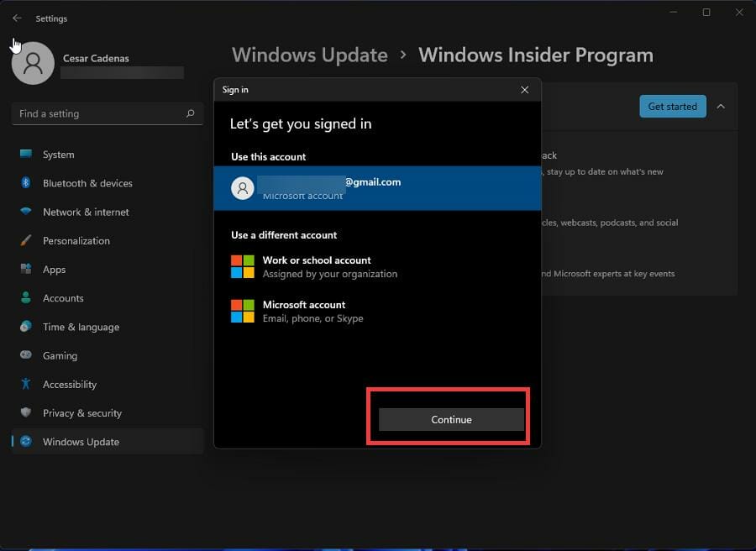This screenshot has width=756, height=551.
Task: Click the gmail account avatar icon
Action: tap(243, 188)
